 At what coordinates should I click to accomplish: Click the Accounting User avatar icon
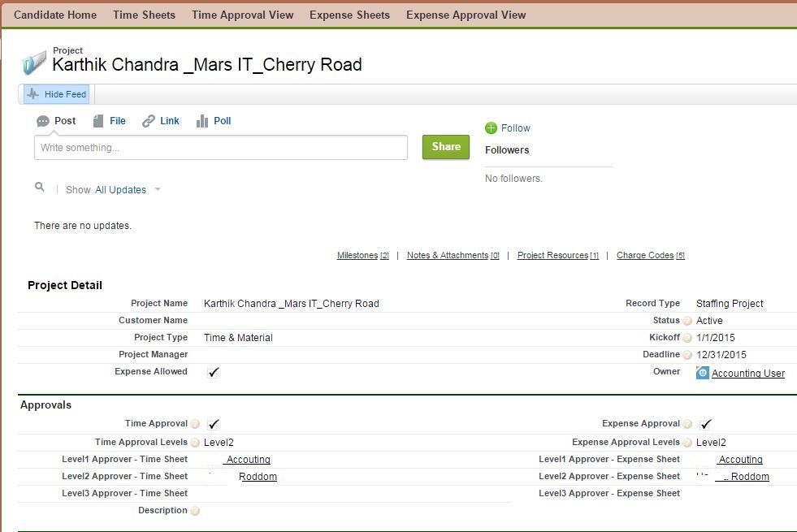[702, 373]
